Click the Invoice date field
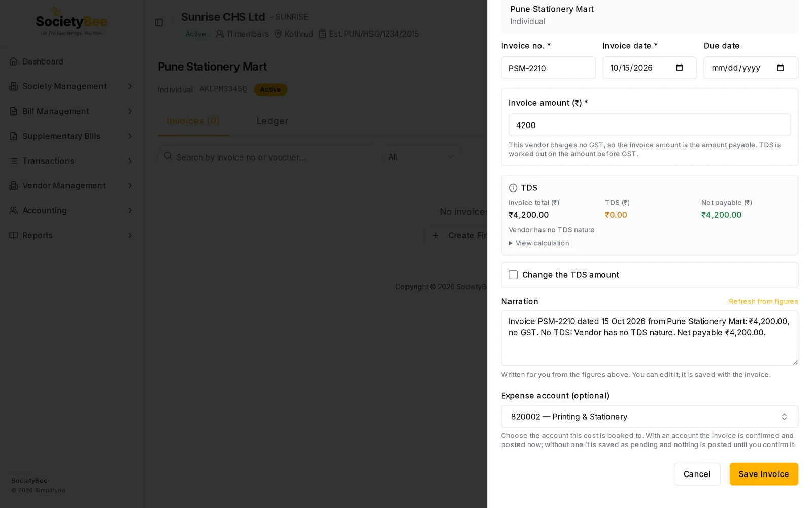 (x=650, y=68)
